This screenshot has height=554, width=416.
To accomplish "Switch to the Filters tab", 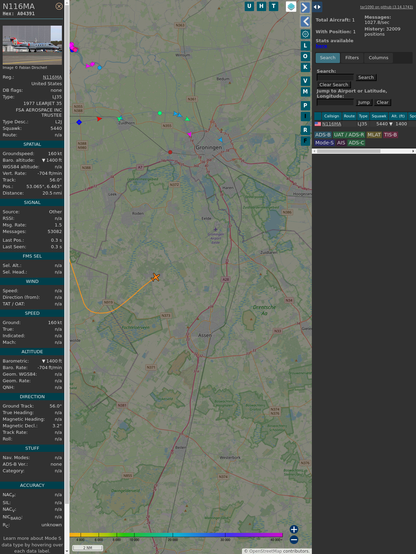I will click(352, 58).
